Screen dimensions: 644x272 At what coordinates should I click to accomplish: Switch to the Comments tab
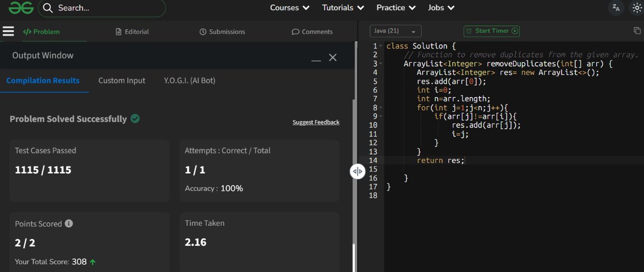(x=312, y=32)
